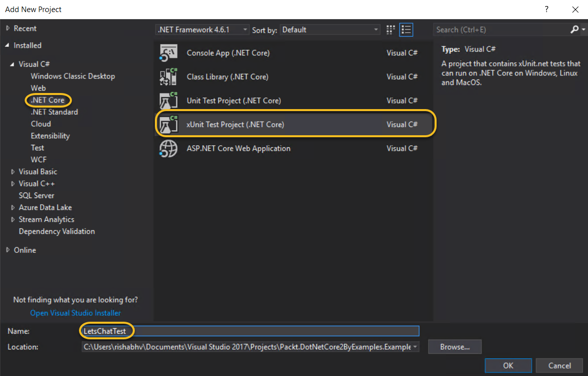The height and width of the screenshot is (376, 588).
Task: Select the Test category
Action: pos(38,148)
